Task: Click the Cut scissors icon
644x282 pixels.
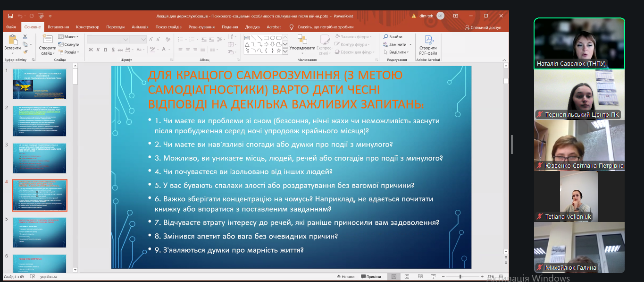Action: [25, 37]
